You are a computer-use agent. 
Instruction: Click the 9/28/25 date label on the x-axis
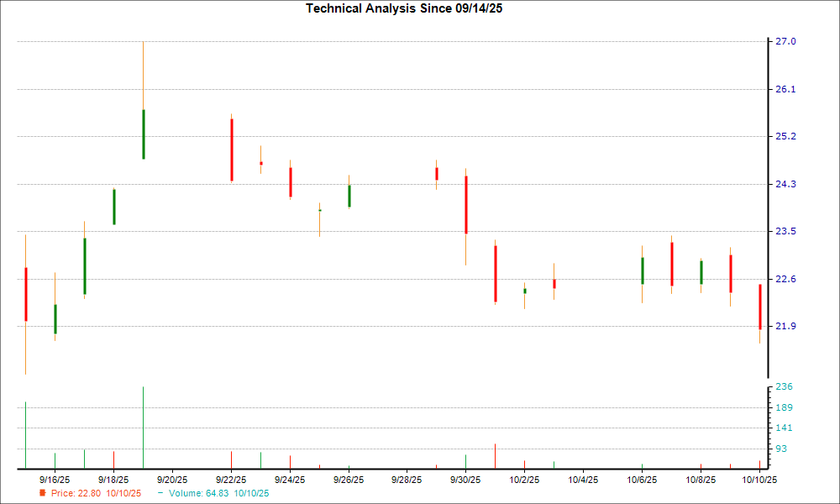407,480
